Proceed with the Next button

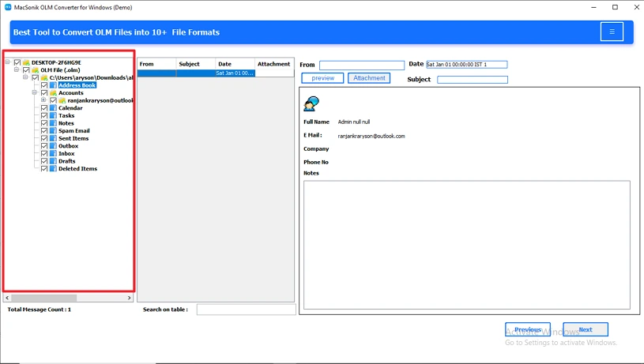coord(586,329)
